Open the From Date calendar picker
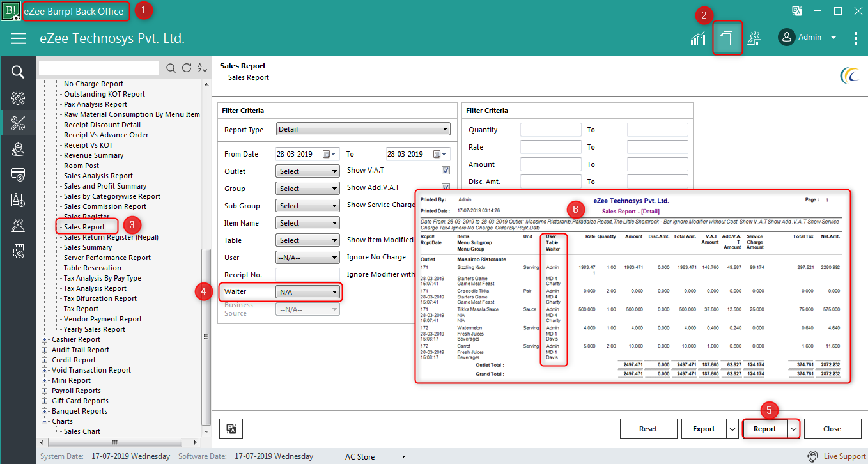Screen dimensions: 868x464 [329, 154]
